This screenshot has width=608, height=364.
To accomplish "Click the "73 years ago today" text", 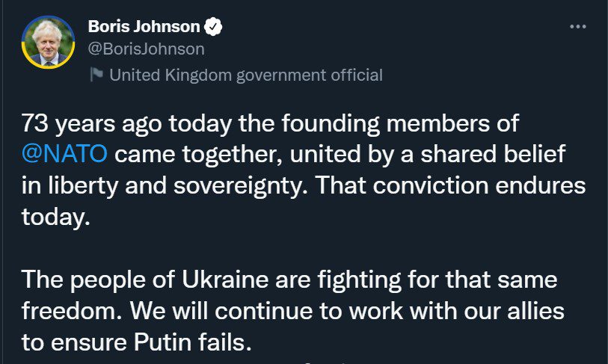I will coord(126,124).
